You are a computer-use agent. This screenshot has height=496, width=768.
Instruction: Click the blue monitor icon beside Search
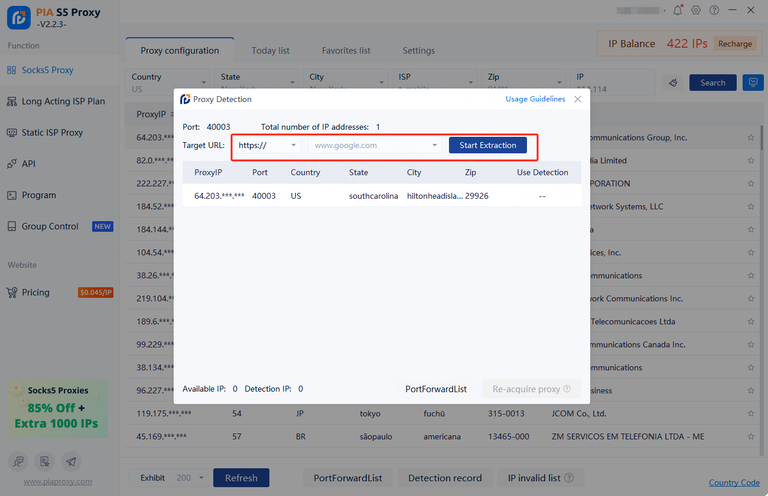(x=753, y=83)
